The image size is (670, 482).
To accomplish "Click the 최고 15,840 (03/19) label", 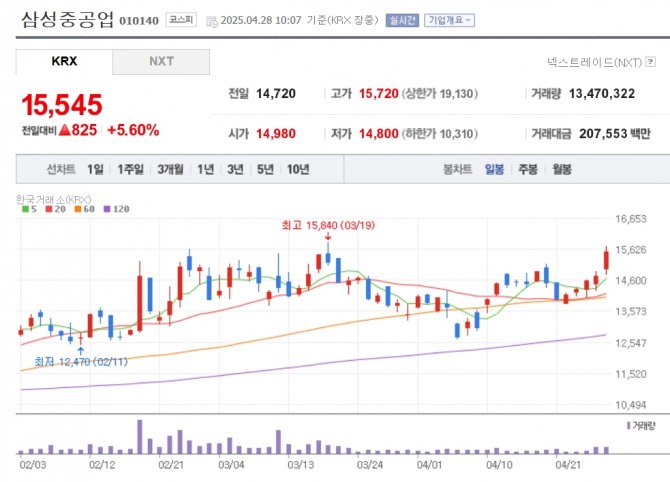I will click(328, 225).
